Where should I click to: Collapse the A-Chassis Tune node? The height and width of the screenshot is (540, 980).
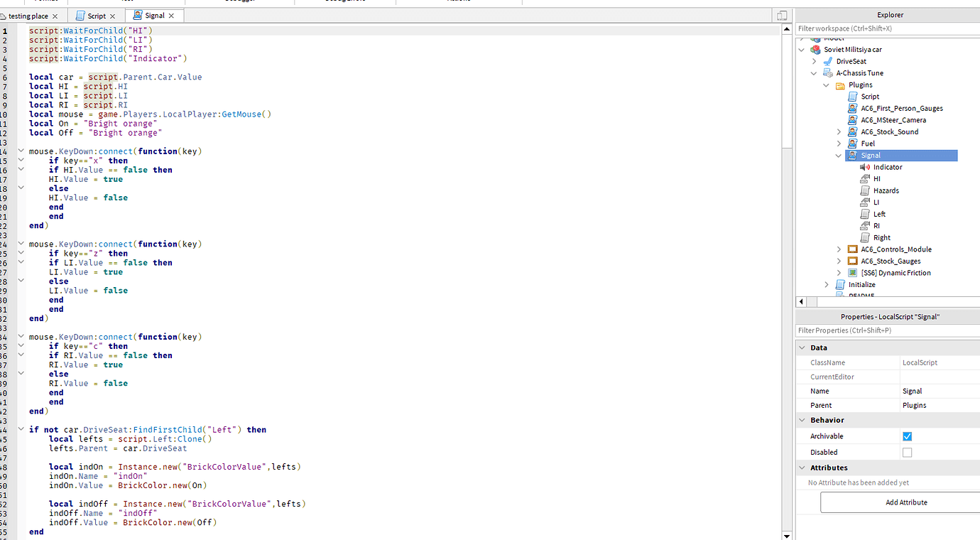click(815, 73)
